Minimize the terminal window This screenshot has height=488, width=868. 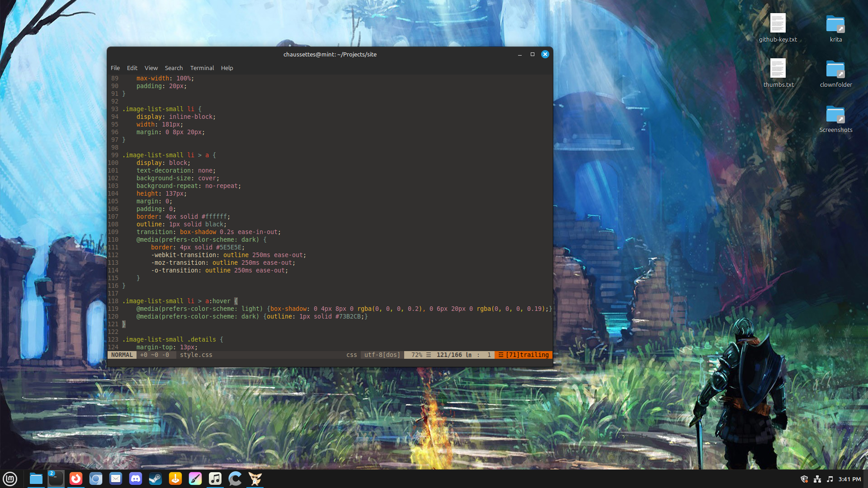coord(520,54)
